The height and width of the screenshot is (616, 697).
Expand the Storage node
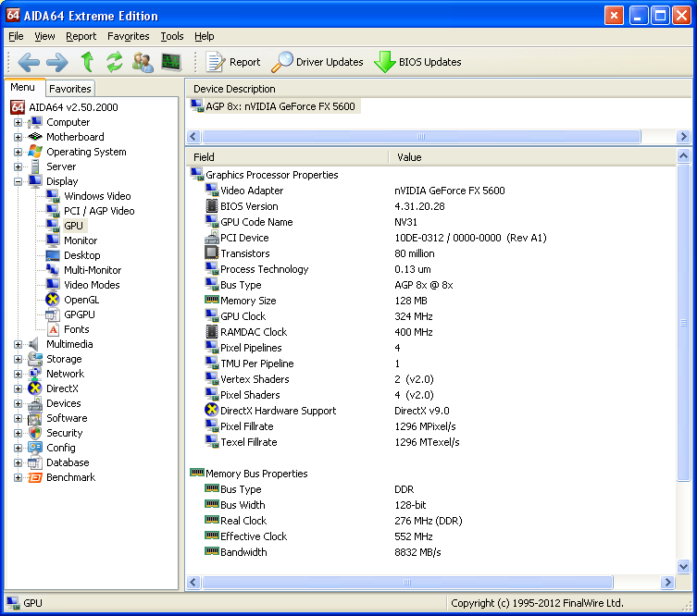pos(18,359)
